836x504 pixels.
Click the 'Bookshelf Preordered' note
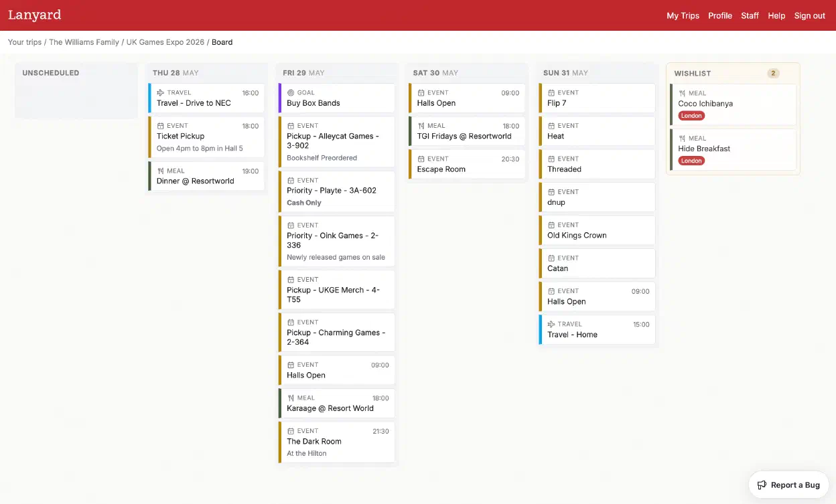[322, 158]
